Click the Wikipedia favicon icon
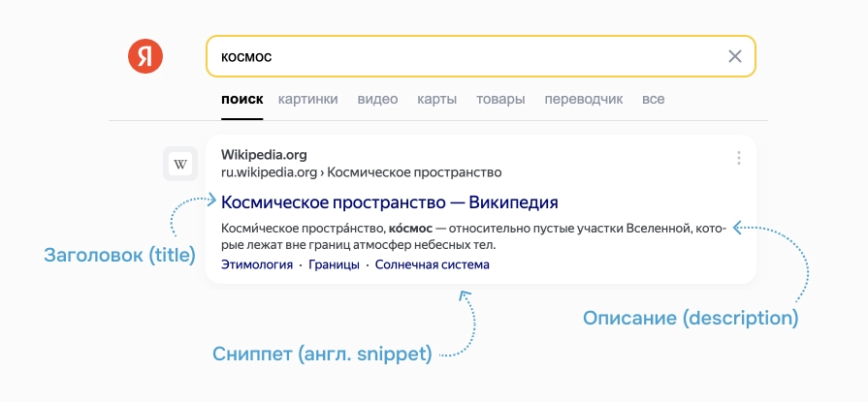 click(180, 164)
